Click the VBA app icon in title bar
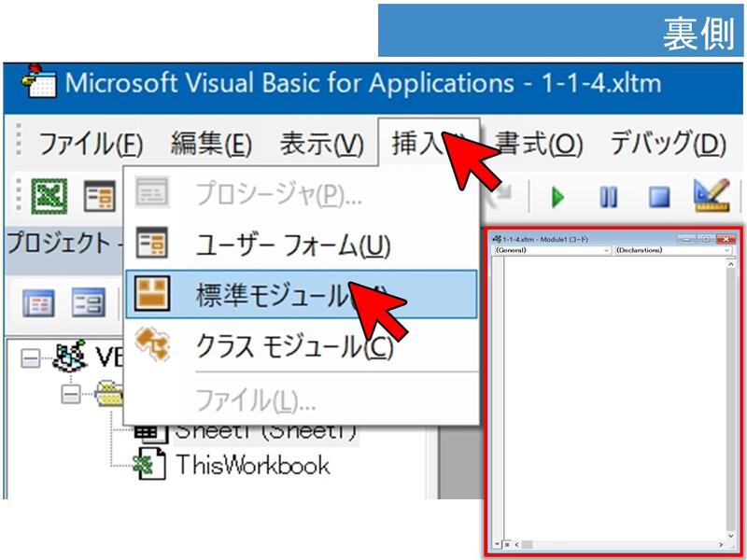The width and height of the screenshot is (747, 560). pyautogui.click(x=38, y=81)
